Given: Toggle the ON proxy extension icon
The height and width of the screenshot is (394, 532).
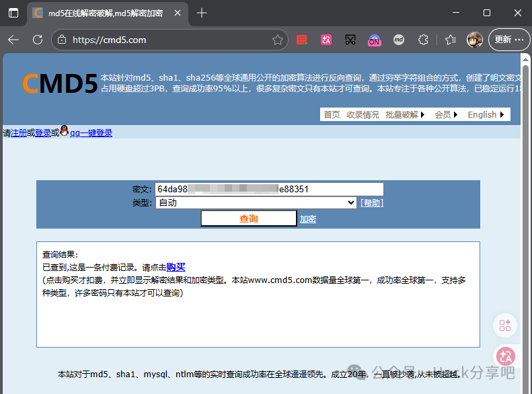Looking at the screenshot, I should point(375,40).
